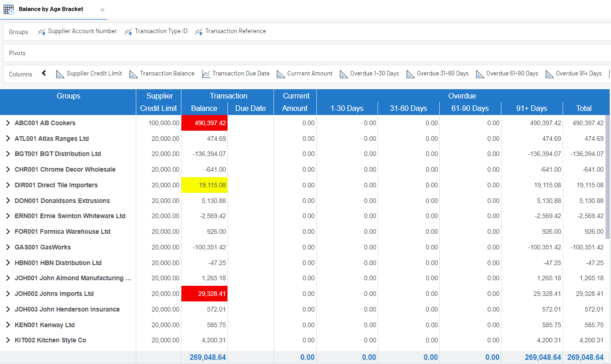Close the Balance by Age Bracket tab
This screenshot has height=364, width=611.
(x=102, y=10)
